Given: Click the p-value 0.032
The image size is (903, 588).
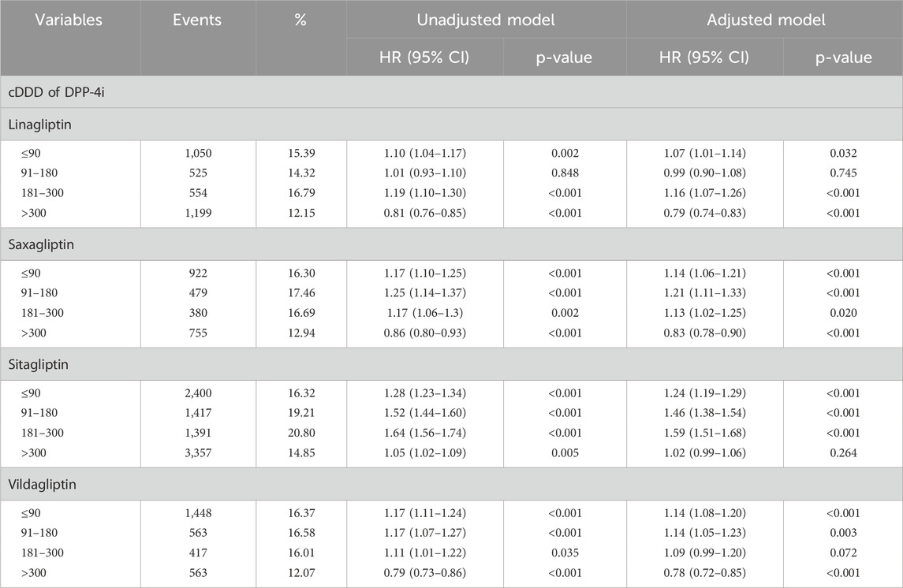Looking at the screenshot, I should point(844,154).
